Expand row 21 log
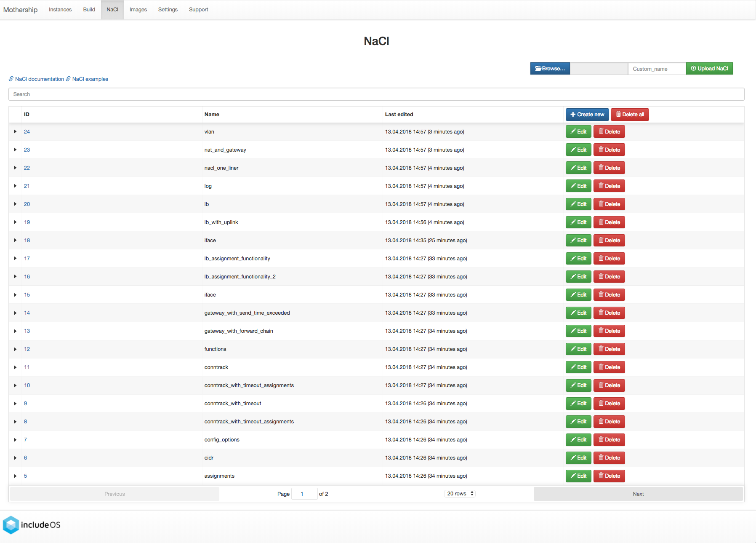This screenshot has height=543, width=756. point(15,186)
